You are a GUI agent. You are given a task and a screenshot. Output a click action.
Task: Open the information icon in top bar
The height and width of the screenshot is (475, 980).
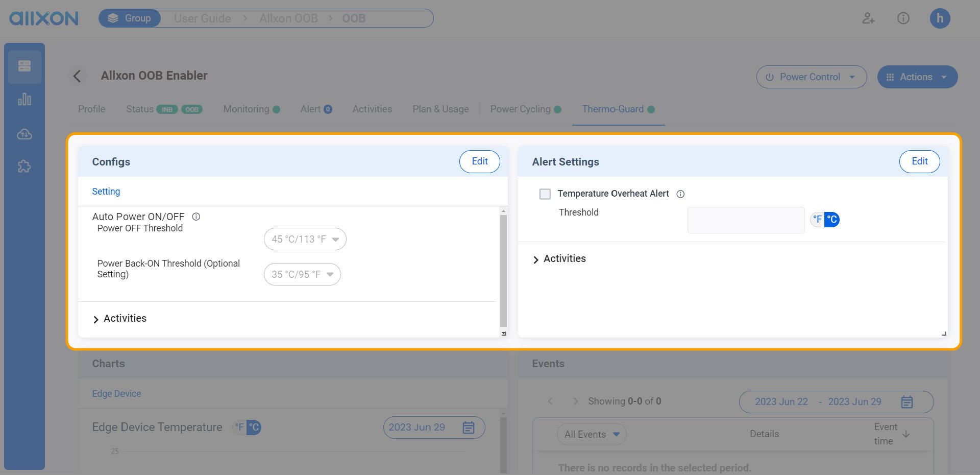[903, 19]
